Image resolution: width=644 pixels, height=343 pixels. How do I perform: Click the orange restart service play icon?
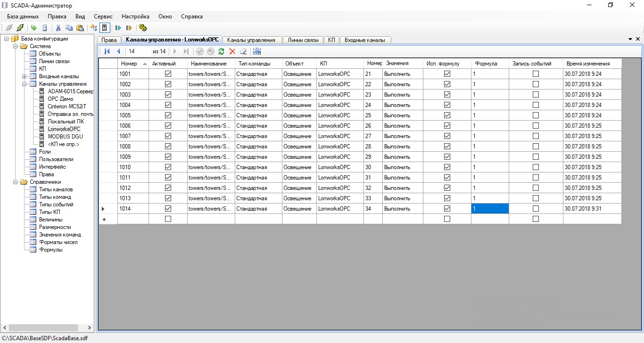click(129, 28)
